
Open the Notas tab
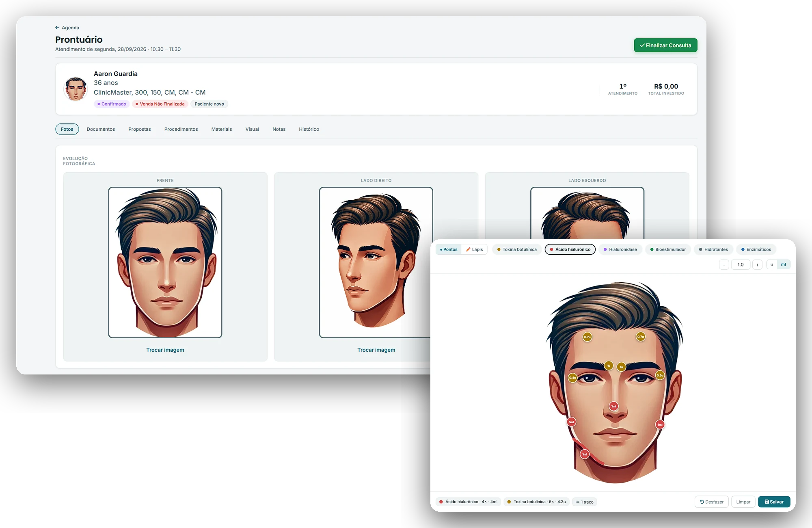pos(279,129)
